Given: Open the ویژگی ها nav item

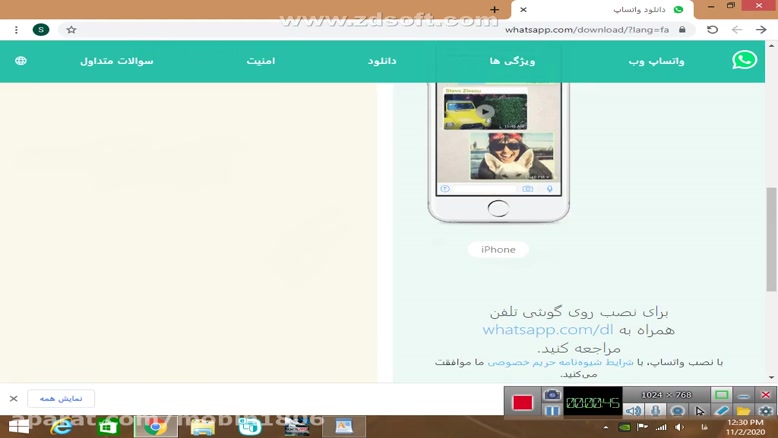Looking at the screenshot, I should 512,61.
